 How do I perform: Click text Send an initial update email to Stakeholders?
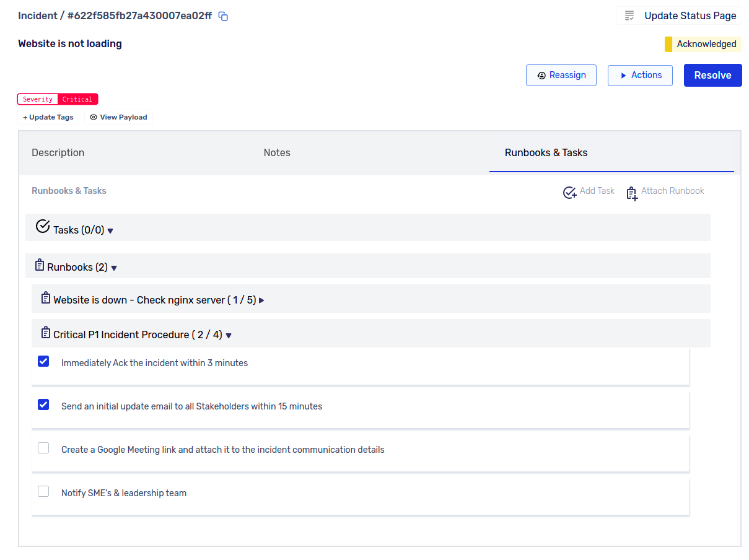pos(191,406)
